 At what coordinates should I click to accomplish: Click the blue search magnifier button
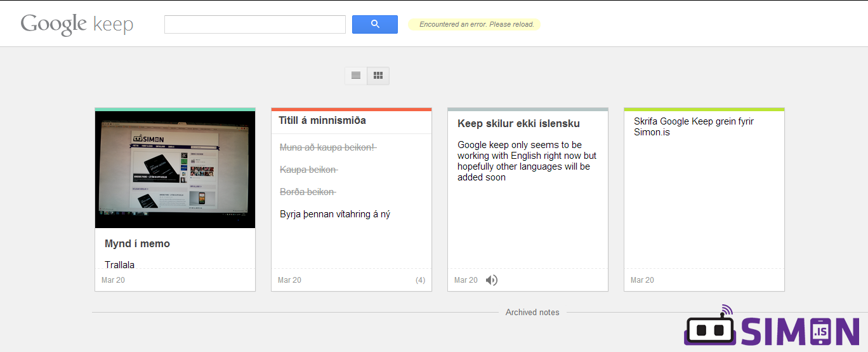375,24
